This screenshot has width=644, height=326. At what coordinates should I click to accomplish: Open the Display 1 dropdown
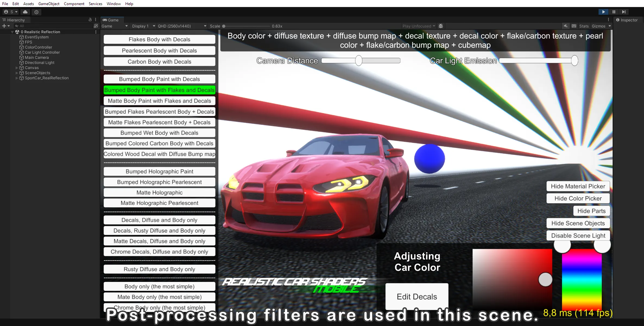[x=143, y=26]
